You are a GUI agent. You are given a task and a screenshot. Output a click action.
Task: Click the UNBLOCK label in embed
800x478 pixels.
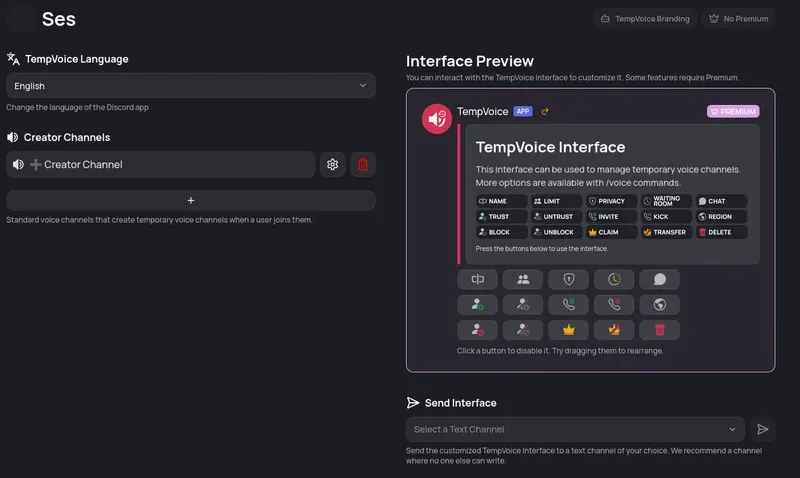coord(559,232)
